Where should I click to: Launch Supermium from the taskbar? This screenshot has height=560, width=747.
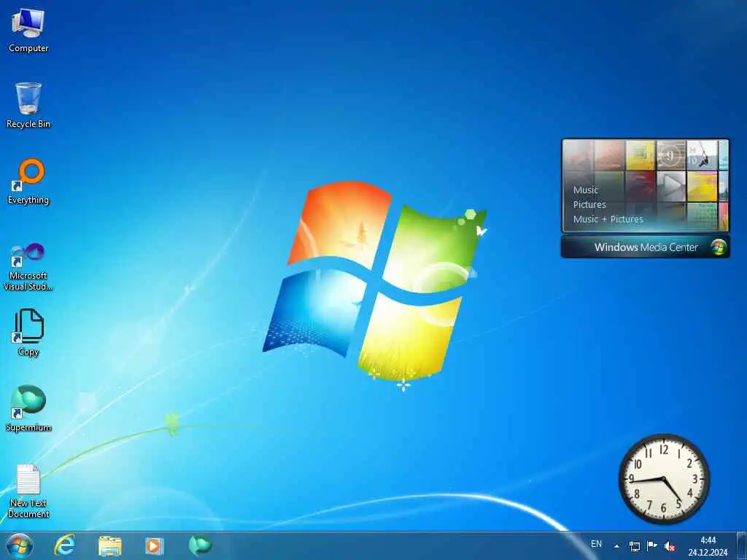point(200,545)
